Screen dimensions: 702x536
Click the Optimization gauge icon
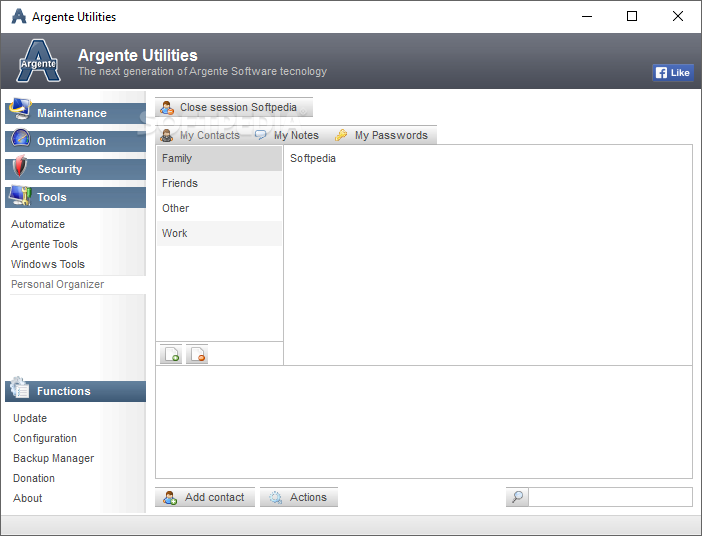tap(20, 138)
